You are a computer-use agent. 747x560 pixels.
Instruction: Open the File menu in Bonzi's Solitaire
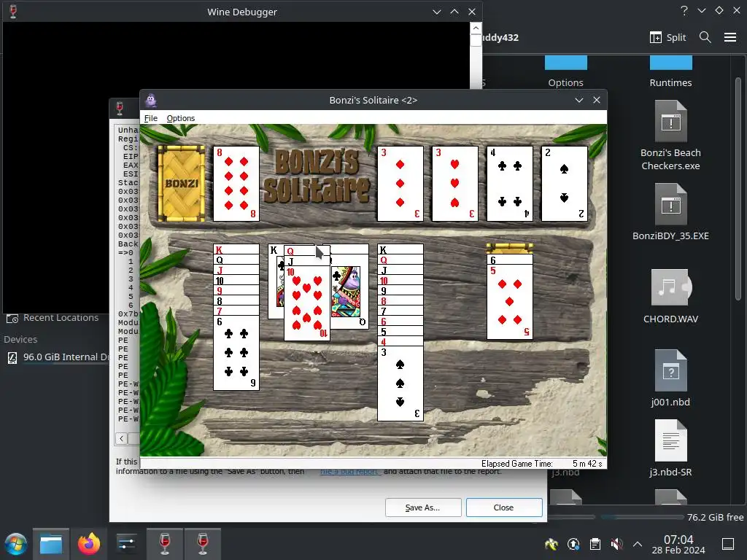150,118
